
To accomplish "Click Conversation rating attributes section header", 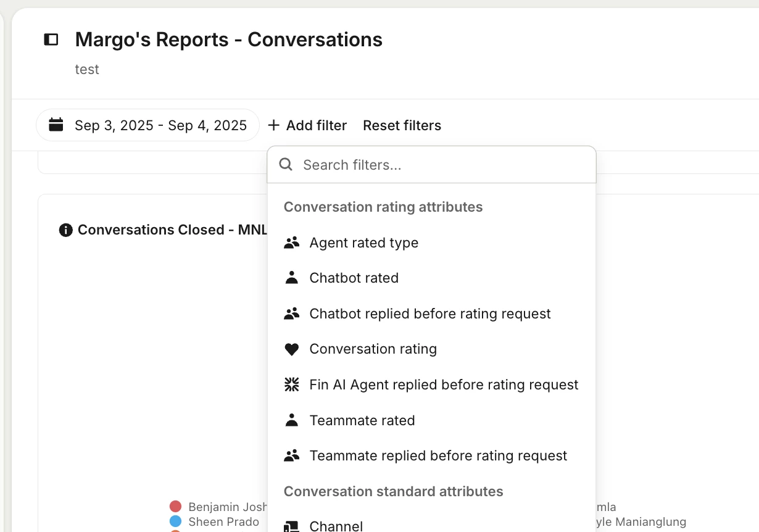I will click(383, 207).
